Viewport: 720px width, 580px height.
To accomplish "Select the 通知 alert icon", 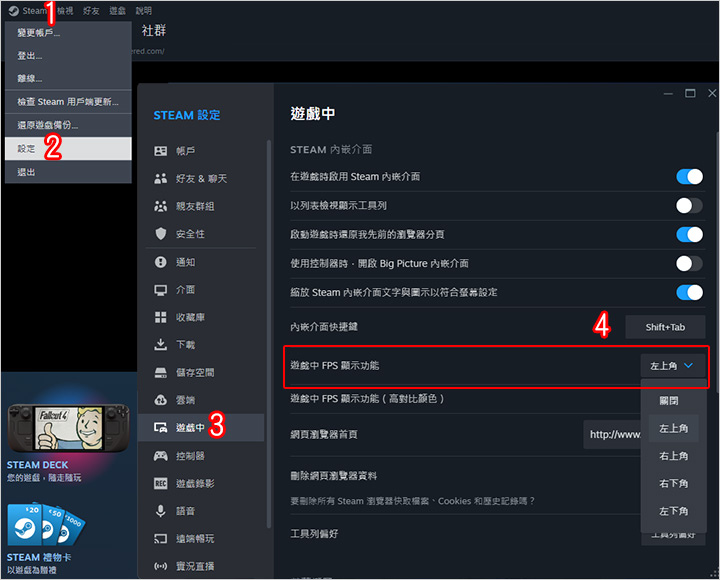I will click(161, 262).
